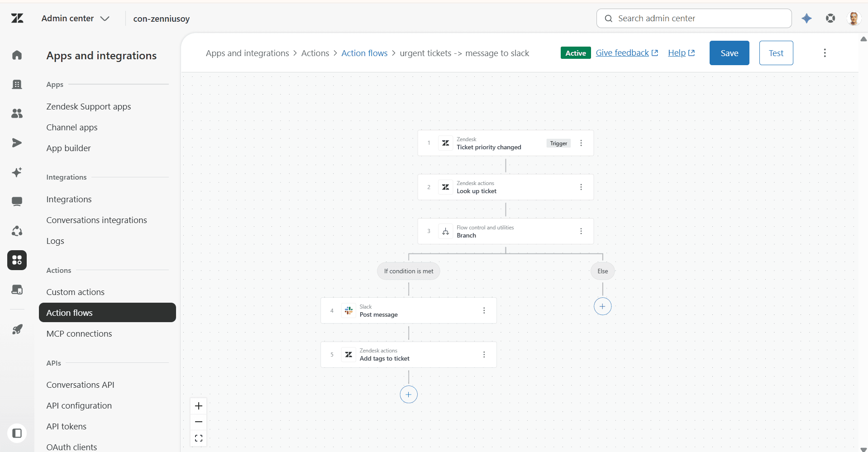Select the Ticket priority changed trigger step
The width and height of the screenshot is (868, 452).
pos(506,143)
